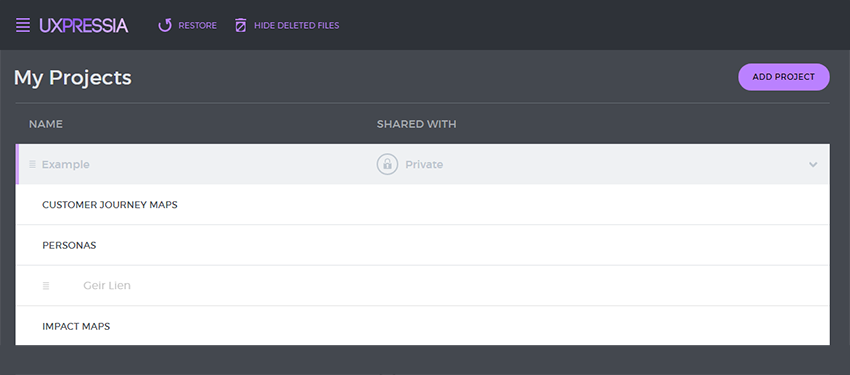Sort by the NAME column header
The width and height of the screenshot is (850, 375).
pyautogui.click(x=46, y=124)
